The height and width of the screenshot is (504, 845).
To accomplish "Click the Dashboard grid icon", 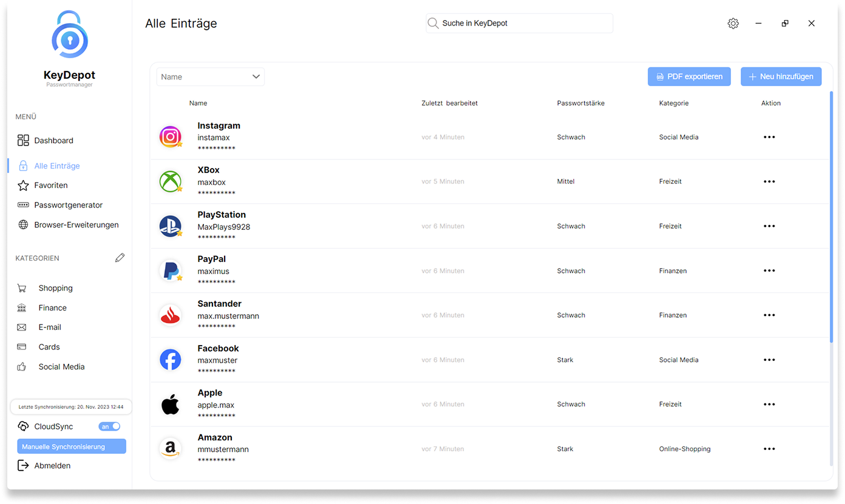I will (23, 140).
